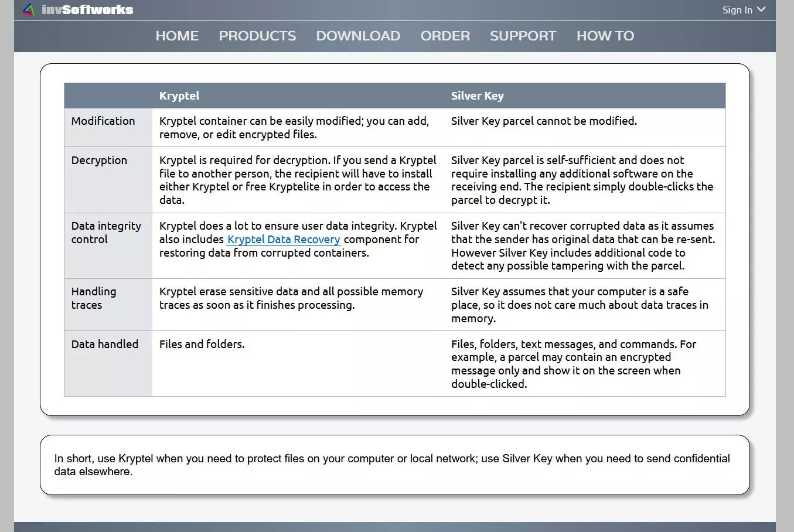This screenshot has height=532, width=794.
Task: Click the 'In short, use Kryptel' summary paragraph
Action: click(x=391, y=465)
